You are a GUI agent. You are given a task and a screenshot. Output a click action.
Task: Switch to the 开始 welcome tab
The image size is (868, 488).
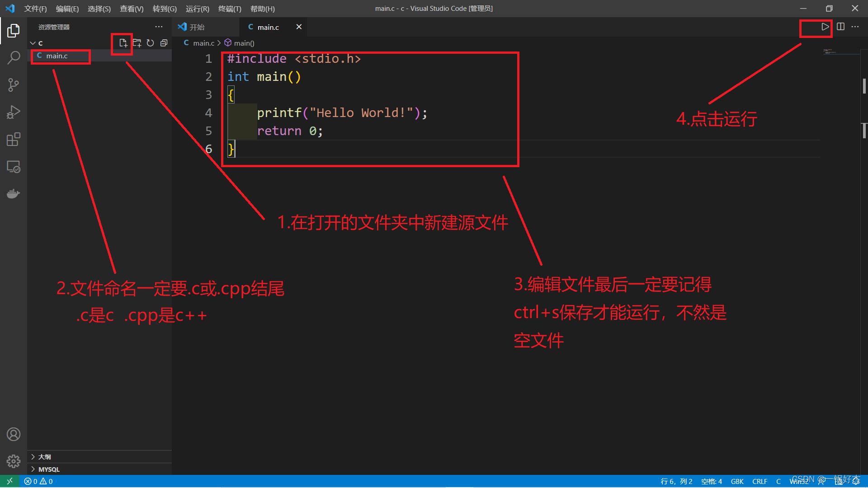pyautogui.click(x=206, y=27)
